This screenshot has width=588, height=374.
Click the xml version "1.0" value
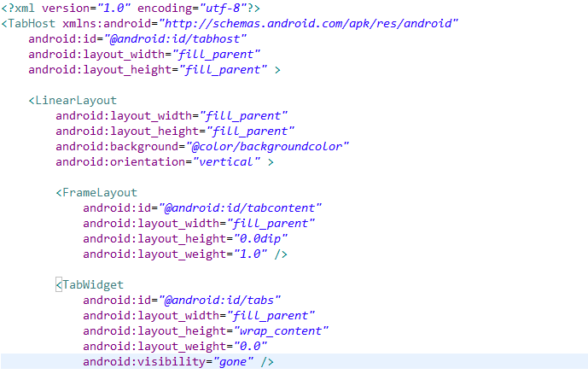114,8
